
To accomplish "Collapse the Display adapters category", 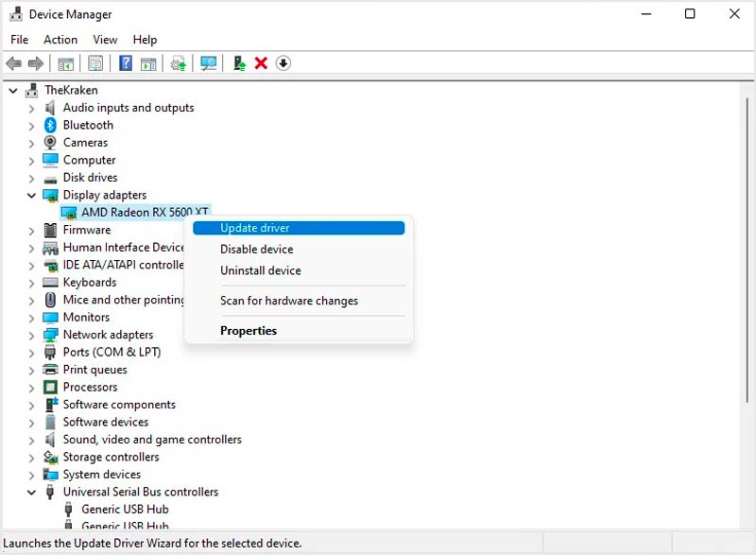I will 31,196.
